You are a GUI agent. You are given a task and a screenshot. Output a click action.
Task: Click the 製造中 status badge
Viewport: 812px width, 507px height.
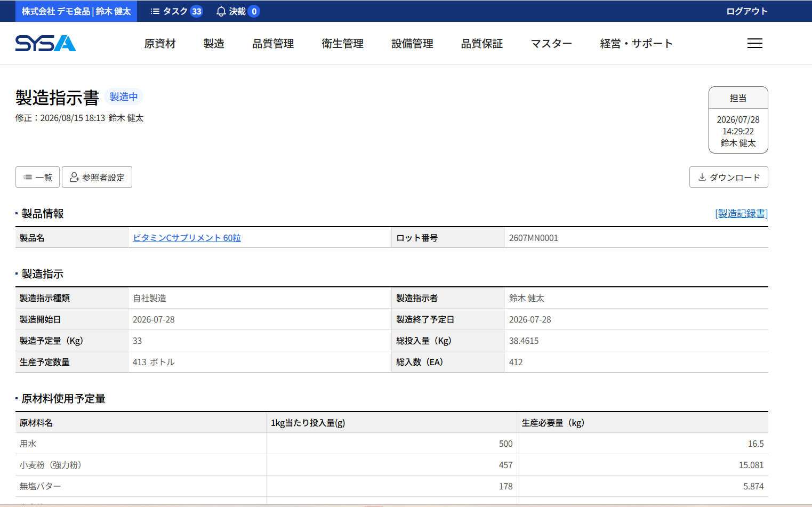[x=124, y=96]
